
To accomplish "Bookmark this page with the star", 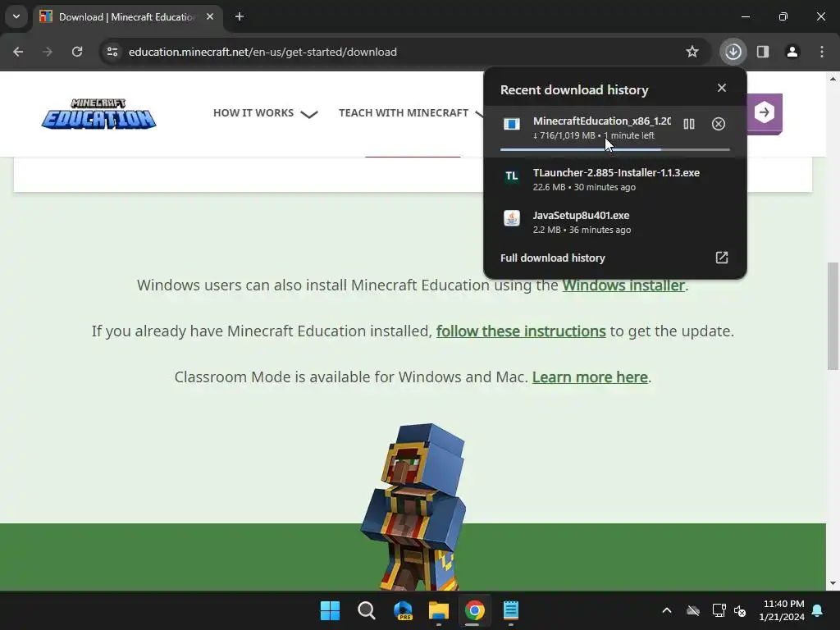I will 692,52.
